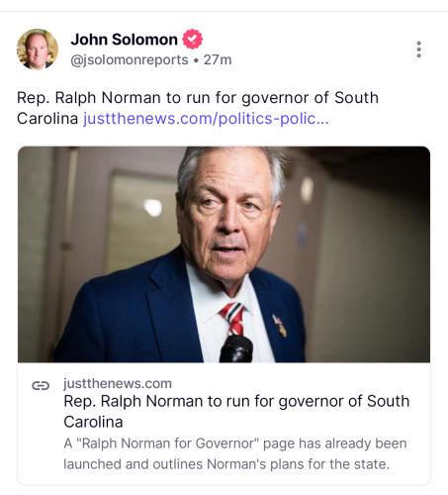Screen dimensions: 448x495
Task: Open the Ralph Norman preview photo
Action: (224, 254)
